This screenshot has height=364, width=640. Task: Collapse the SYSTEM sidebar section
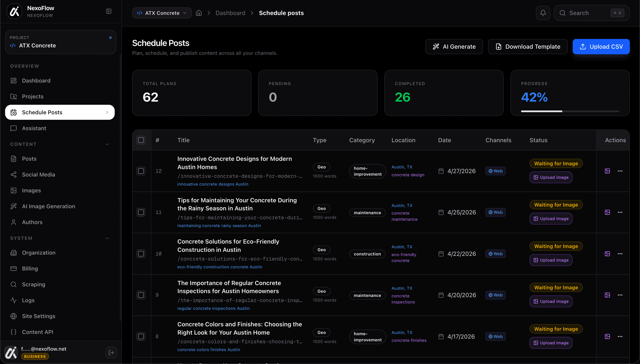[x=107, y=238]
